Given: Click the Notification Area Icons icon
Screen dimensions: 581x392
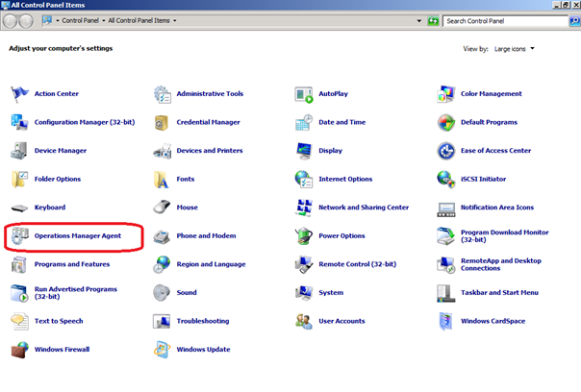Looking at the screenshot, I should coord(446,208).
